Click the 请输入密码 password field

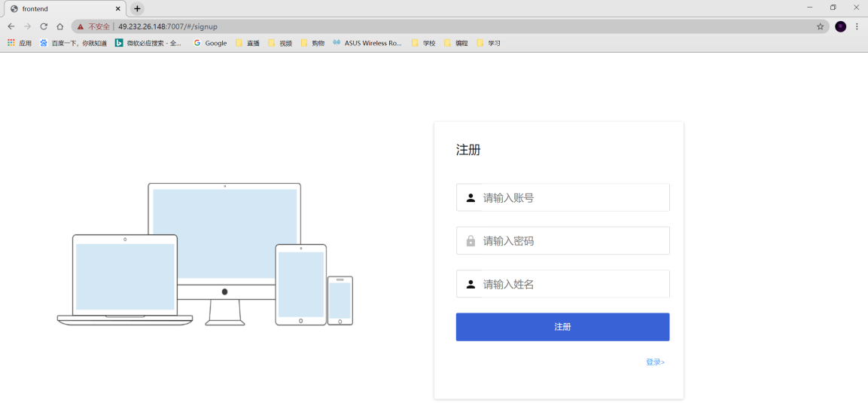pyautogui.click(x=563, y=241)
